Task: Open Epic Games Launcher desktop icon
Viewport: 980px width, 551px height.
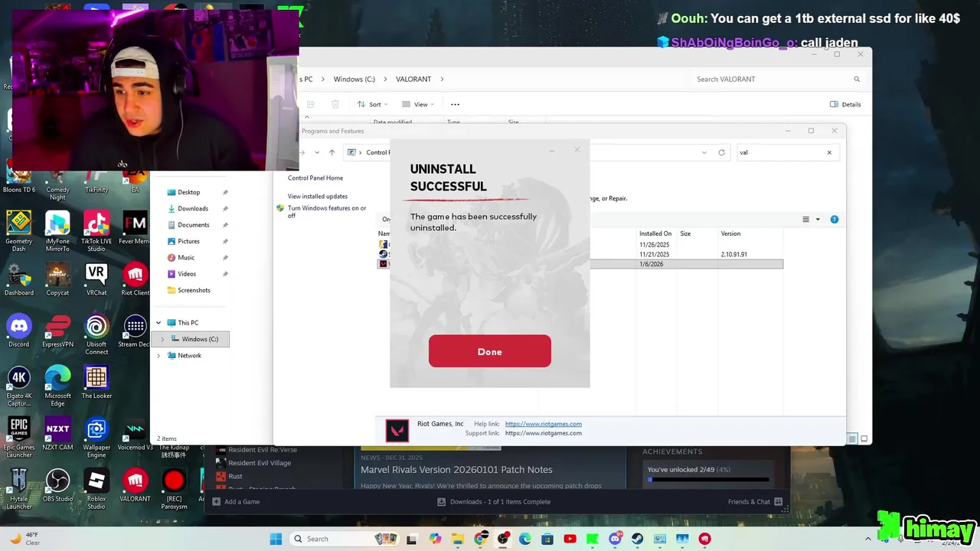Action: (x=19, y=437)
